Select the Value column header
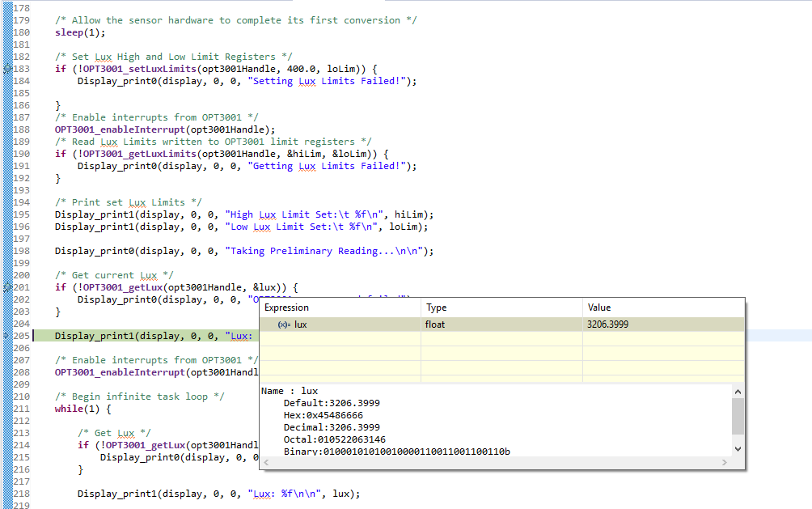The height and width of the screenshot is (509, 812). [599, 308]
